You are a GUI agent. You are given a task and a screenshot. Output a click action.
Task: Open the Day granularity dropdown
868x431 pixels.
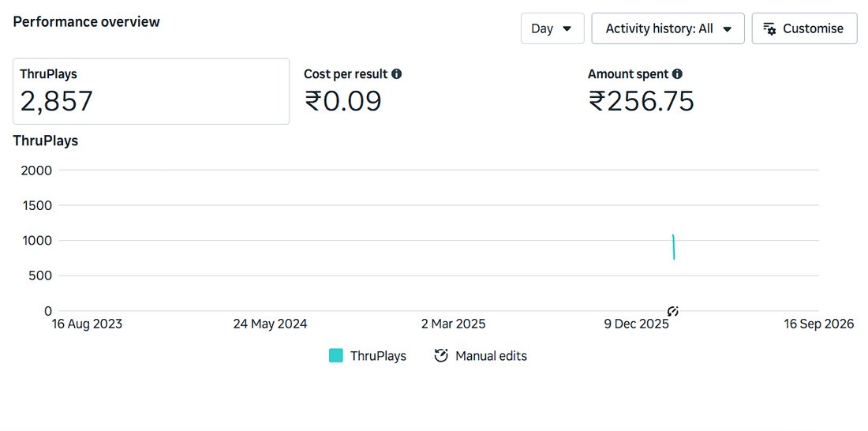[552, 28]
